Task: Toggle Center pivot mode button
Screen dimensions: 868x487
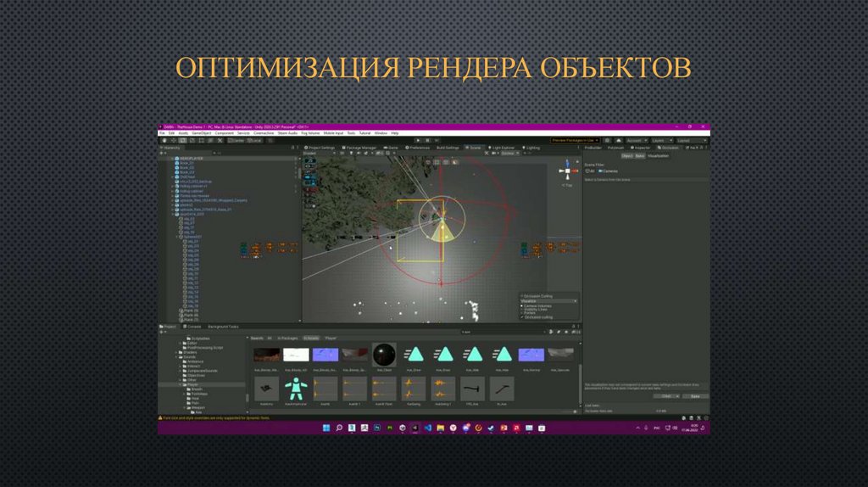Action: point(236,141)
